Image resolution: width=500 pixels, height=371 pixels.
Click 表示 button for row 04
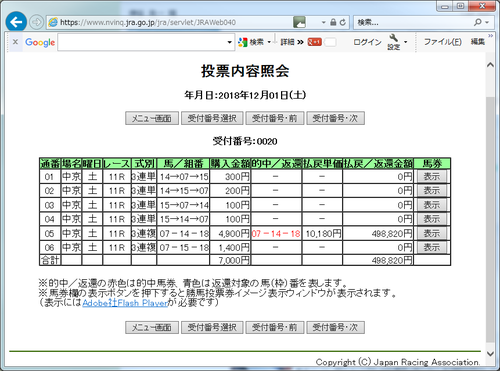point(432,219)
